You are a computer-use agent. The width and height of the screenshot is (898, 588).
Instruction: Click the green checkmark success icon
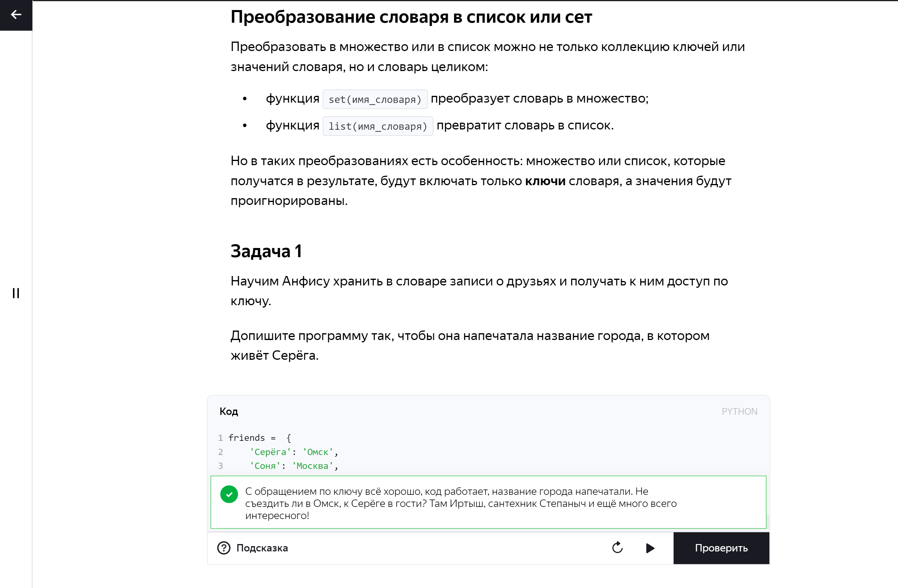tap(229, 494)
